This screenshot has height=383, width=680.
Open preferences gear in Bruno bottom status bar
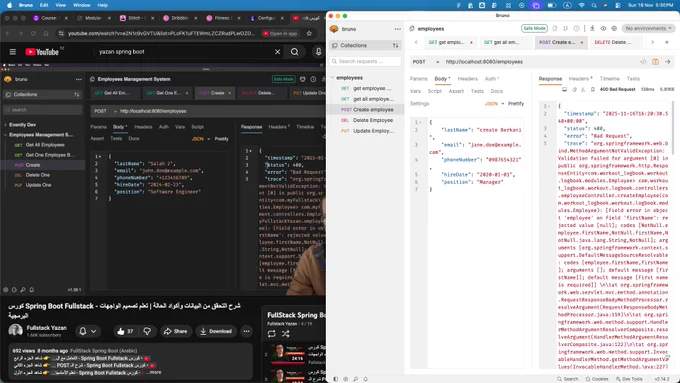tap(346, 379)
